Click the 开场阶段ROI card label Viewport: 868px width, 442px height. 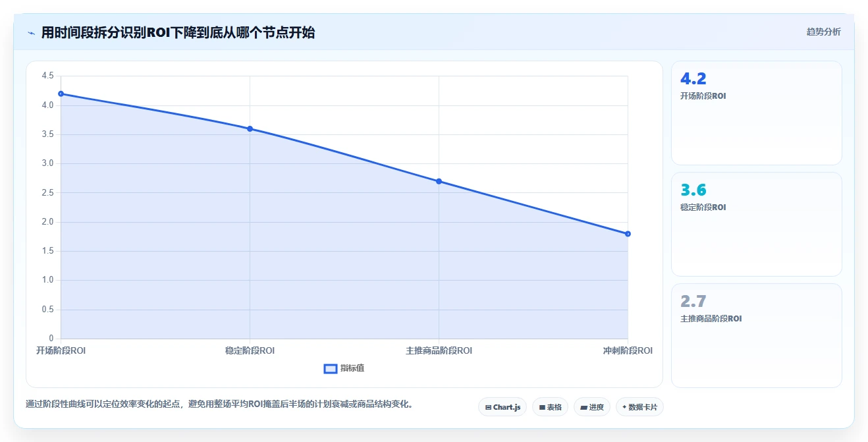[703, 96]
